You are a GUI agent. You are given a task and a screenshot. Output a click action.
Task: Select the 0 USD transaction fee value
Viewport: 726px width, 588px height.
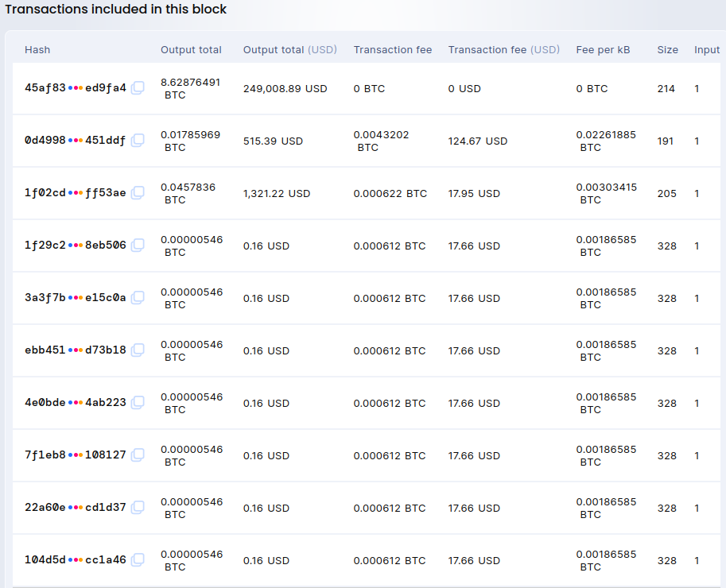(464, 88)
